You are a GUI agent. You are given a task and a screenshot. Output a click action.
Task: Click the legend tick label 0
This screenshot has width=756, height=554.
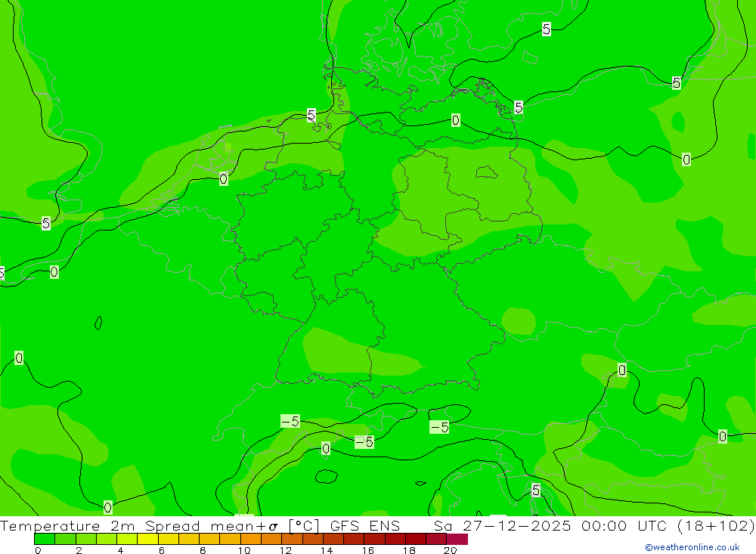click(x=38, y=550)
